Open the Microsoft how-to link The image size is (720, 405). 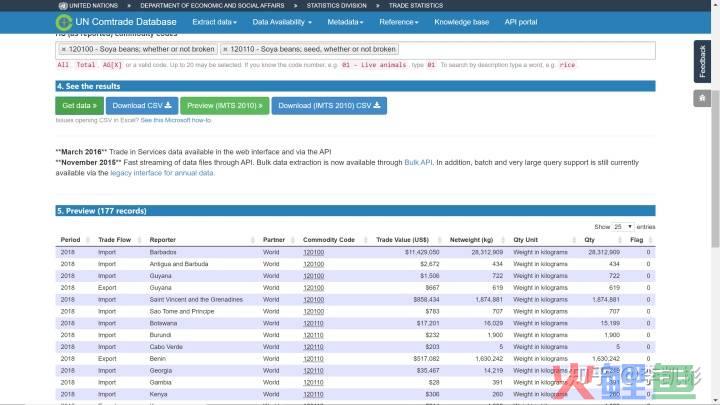coord(176,120)
